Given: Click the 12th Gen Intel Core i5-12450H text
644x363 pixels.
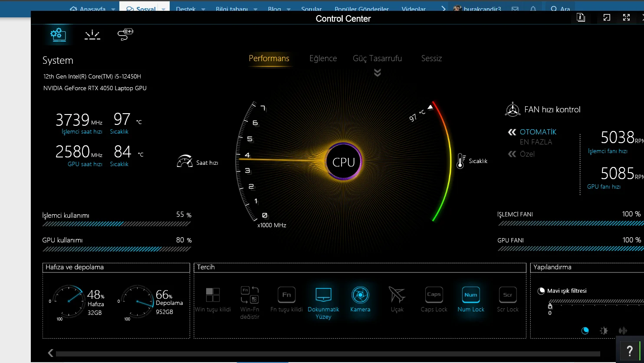Looking at the screenshot, I should click(x=92, y=76).
